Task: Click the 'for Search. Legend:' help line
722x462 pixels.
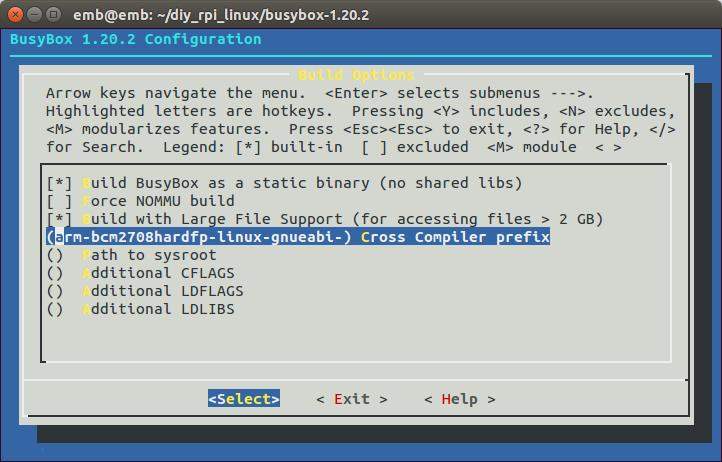Action: tap(334, 147)
